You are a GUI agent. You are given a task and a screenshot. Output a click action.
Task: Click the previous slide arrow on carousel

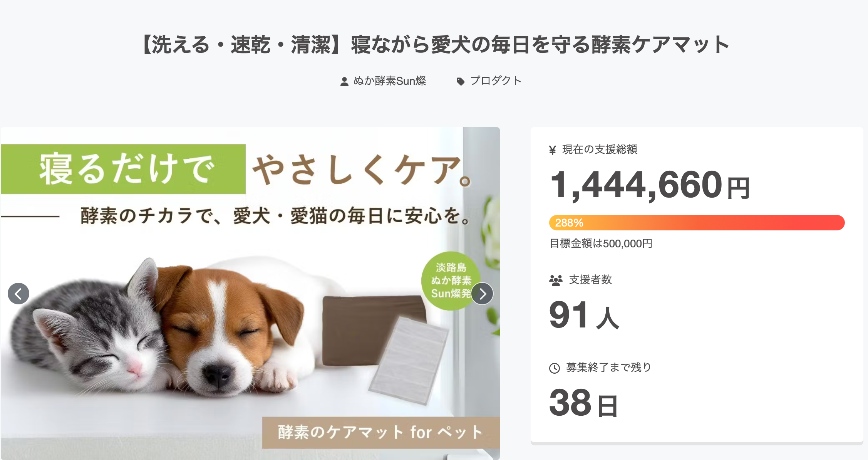pyautogui.click(x=18, y=294)
